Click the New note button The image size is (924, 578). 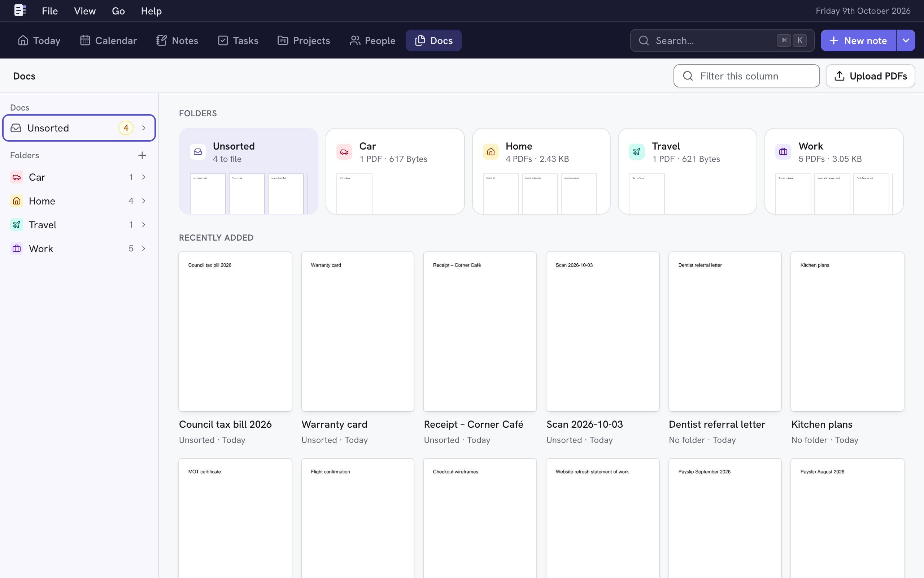pyautogui.click(x=858, y=40)
